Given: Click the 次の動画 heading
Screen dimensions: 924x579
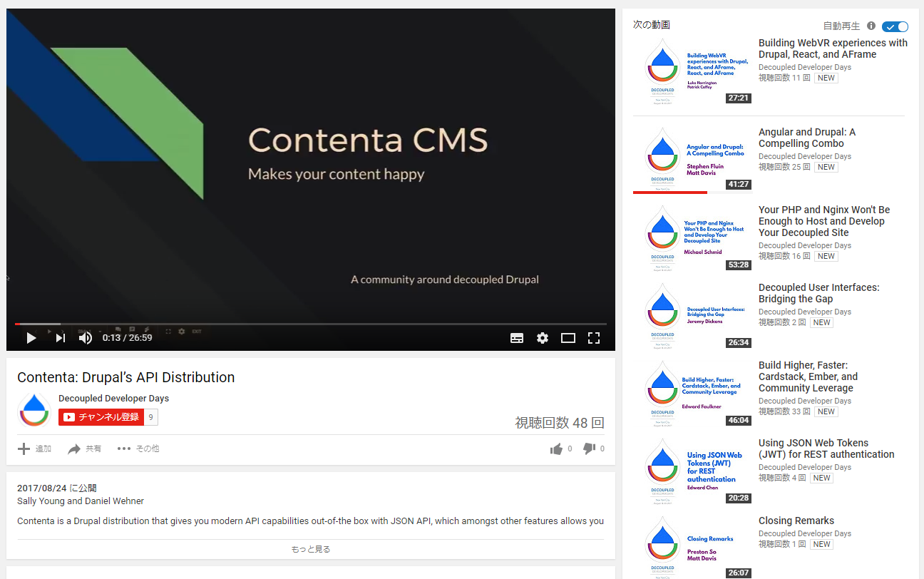Looking at the screenshot, I should point(652,25).
